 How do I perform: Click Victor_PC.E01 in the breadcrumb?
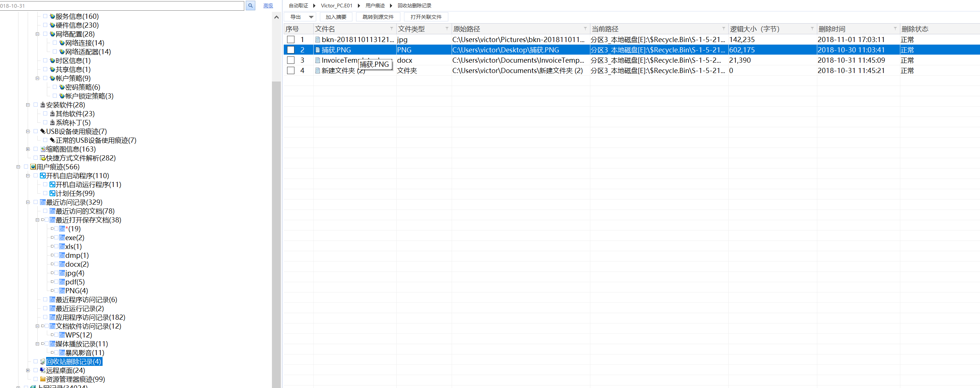pyautogui.click(x=336, y=6)
